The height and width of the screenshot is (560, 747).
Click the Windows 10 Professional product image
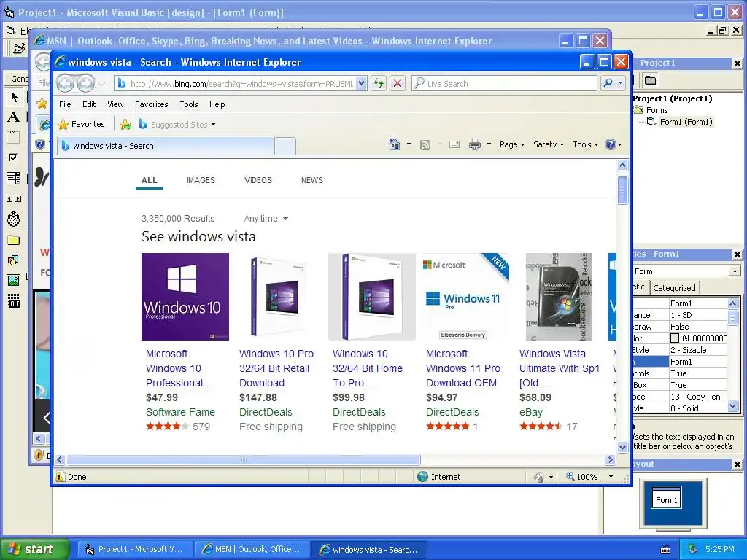[185, 297]
